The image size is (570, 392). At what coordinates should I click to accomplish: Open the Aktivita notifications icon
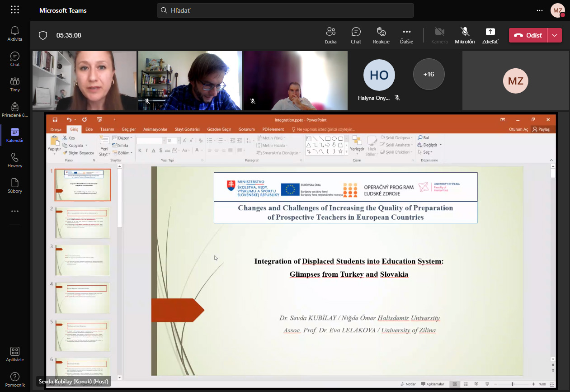[14, 33]
